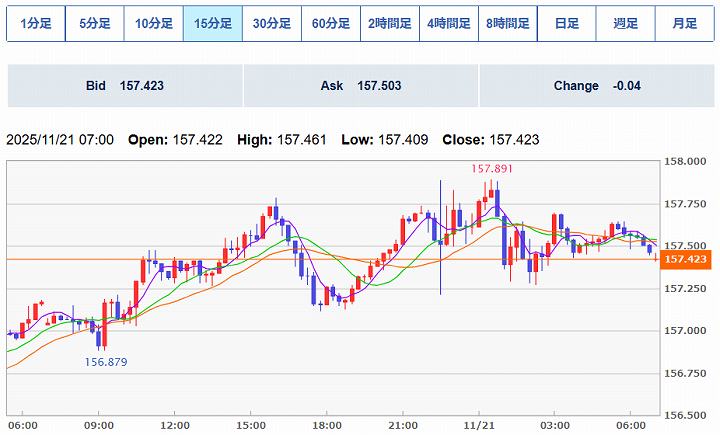This screenshot has height=435, width=720.
Task: Click the Bid 157.423 price cell
Action: pyautogui.click(x=125, y=86)
